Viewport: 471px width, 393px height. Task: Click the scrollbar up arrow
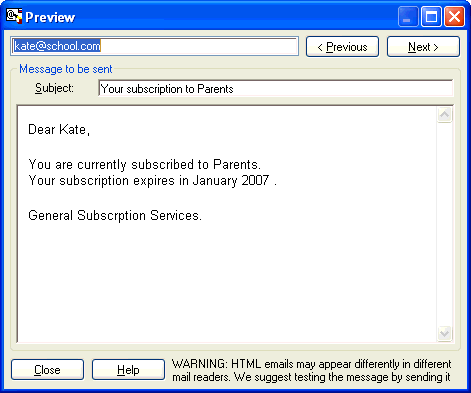click(445, 115)
